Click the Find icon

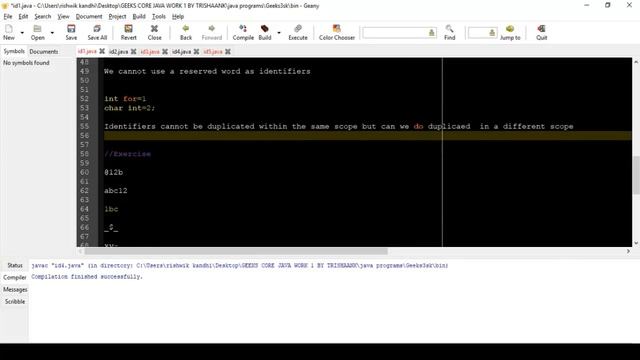[x=449, y=32]
